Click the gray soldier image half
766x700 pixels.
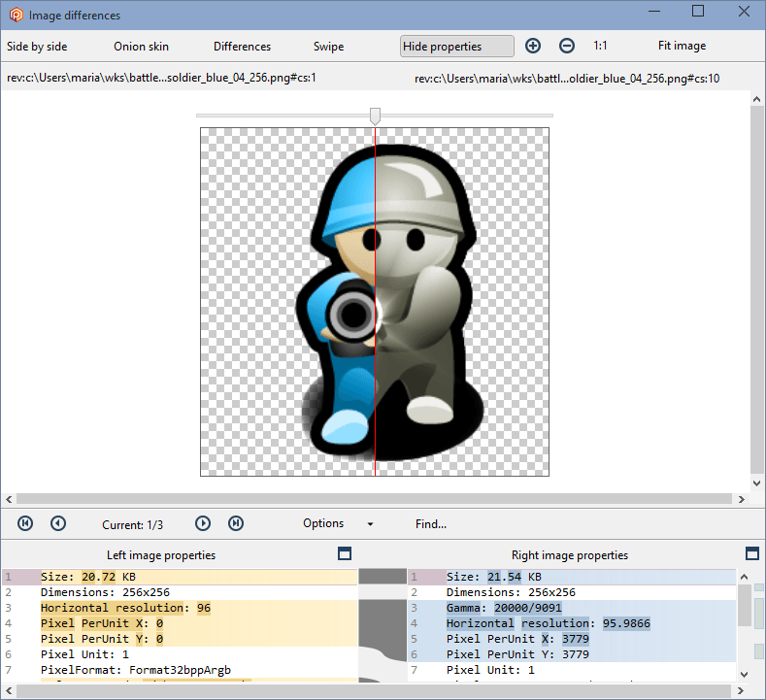[x=462, y=301]
